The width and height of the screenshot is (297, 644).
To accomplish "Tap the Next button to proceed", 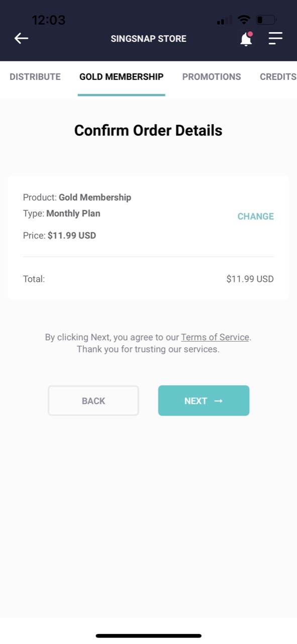I will click(204, 400).
